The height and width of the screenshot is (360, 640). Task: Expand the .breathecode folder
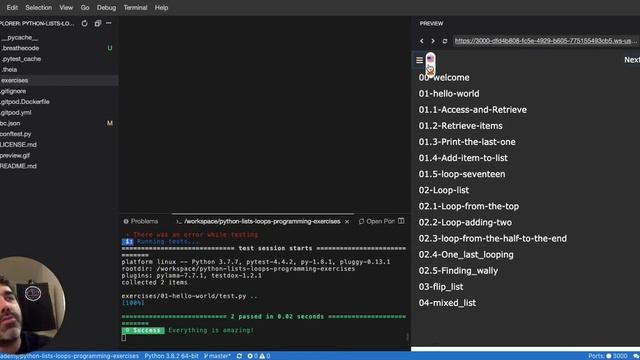tap(20, 48)
